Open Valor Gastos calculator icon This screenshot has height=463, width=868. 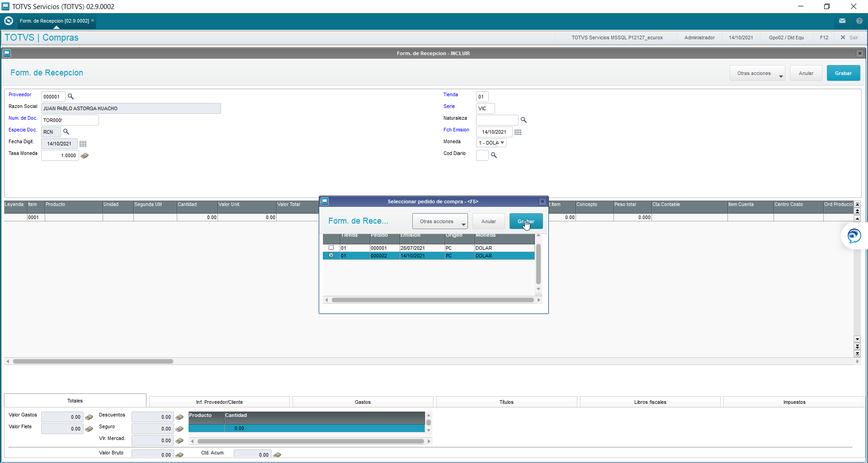tap(89, 417)
